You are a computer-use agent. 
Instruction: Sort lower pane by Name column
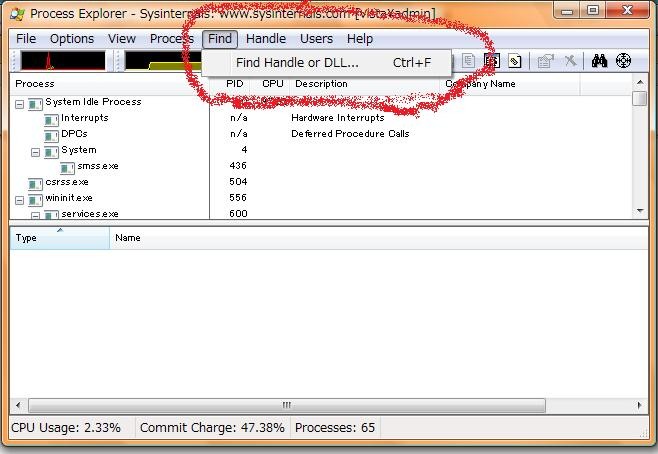tap(379, 238)
